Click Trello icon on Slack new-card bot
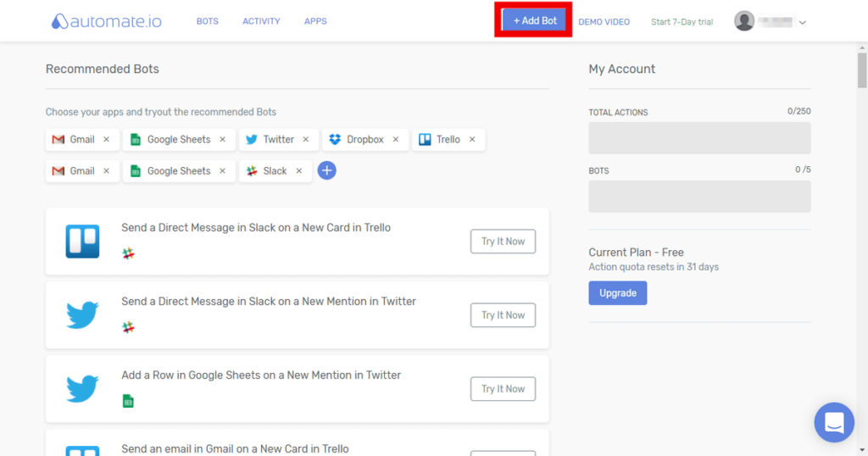 tap(82, 242)
